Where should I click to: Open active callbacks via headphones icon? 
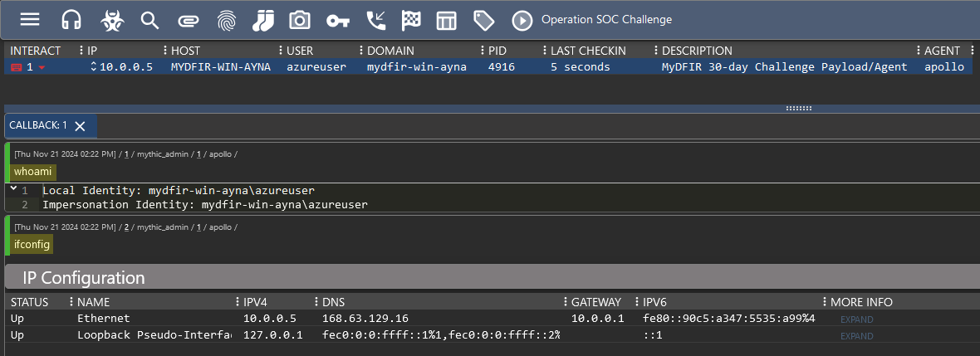pyautogui.click(x=71, y=20)
